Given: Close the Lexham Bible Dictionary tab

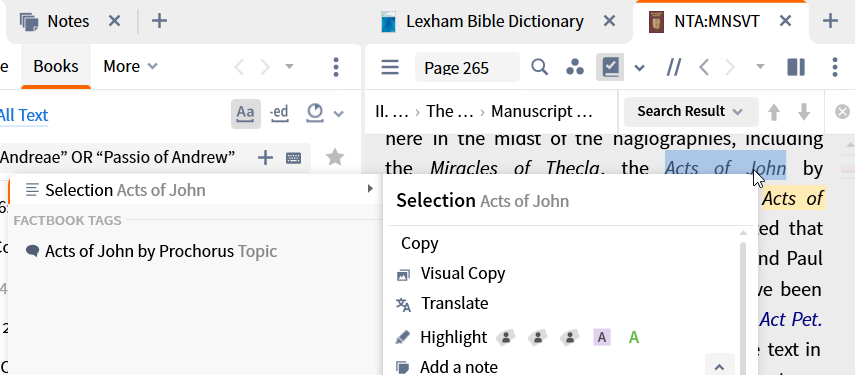Looking at the screenshot, I should point(609,21).
